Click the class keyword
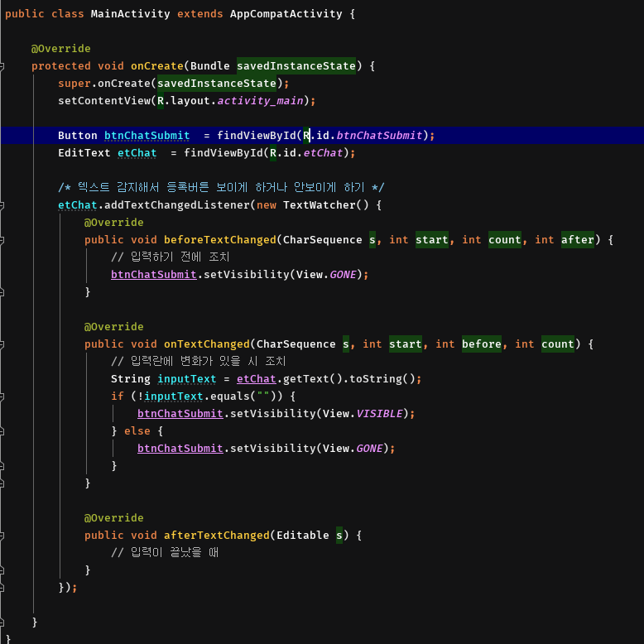This screenshot has height=644, width=644. [67, 14]
